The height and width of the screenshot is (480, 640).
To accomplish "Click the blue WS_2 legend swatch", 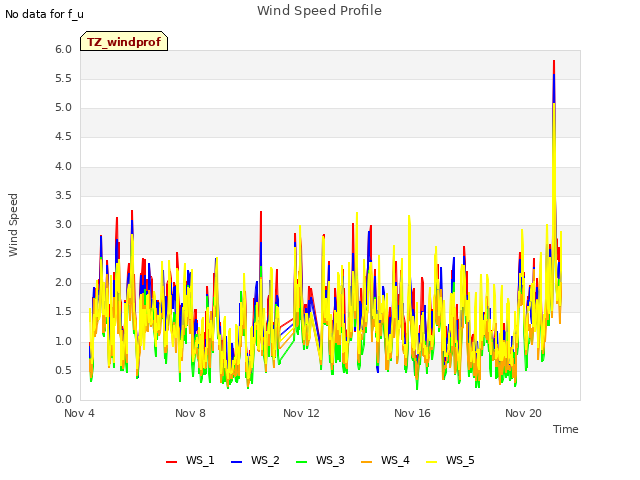I will pos(237,462).
